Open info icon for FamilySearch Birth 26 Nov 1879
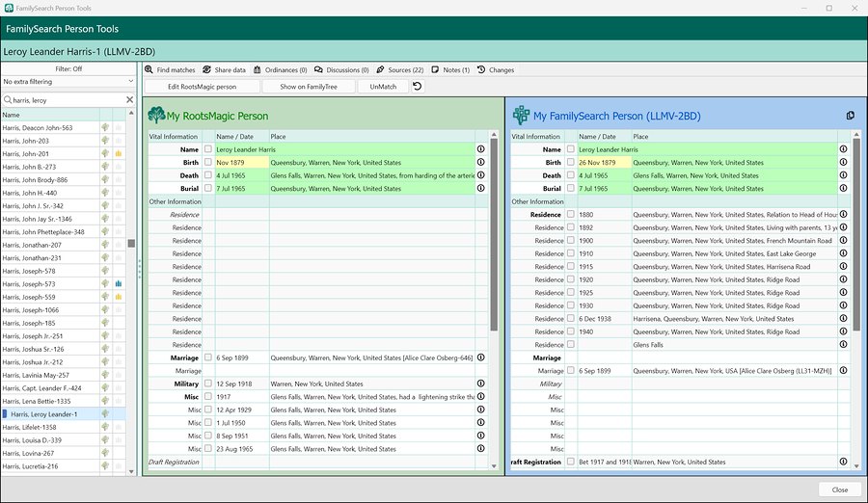 (843, 162)
